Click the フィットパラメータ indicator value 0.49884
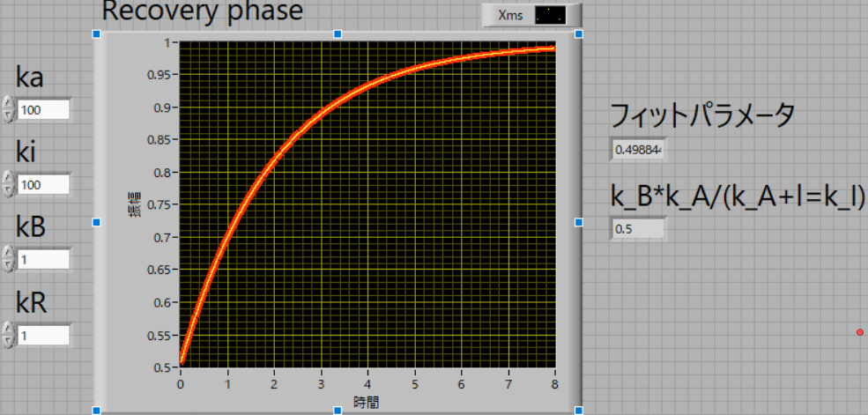 pos(639,150)
